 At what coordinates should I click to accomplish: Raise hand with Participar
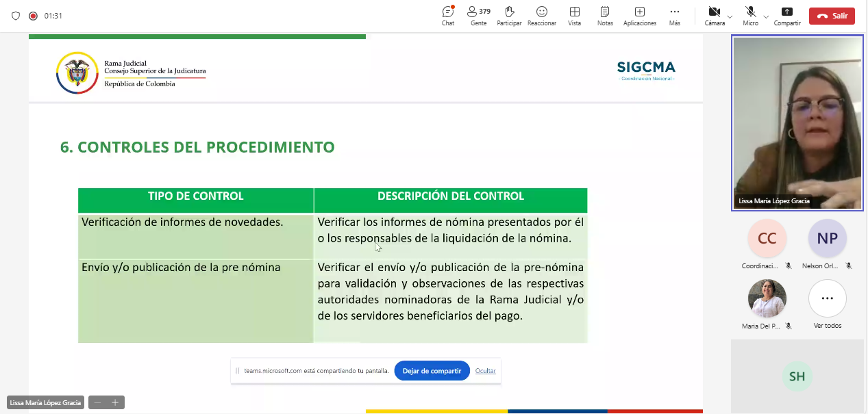point(509,16)
